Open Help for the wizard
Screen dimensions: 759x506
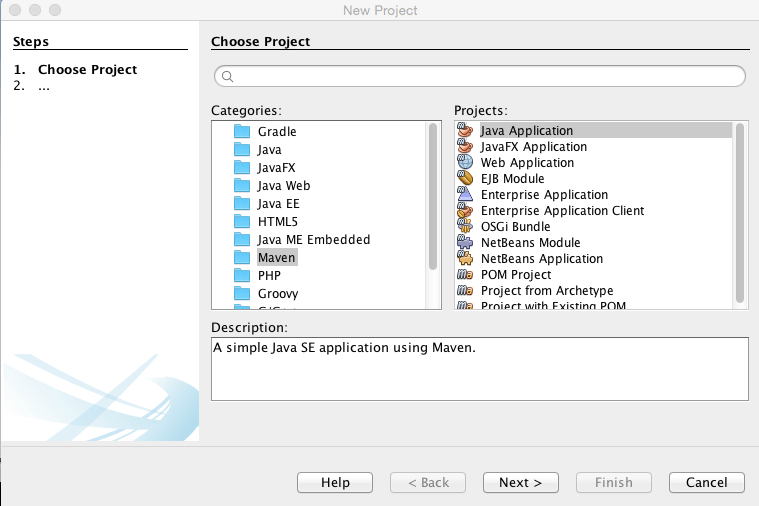tap(334, 482)
